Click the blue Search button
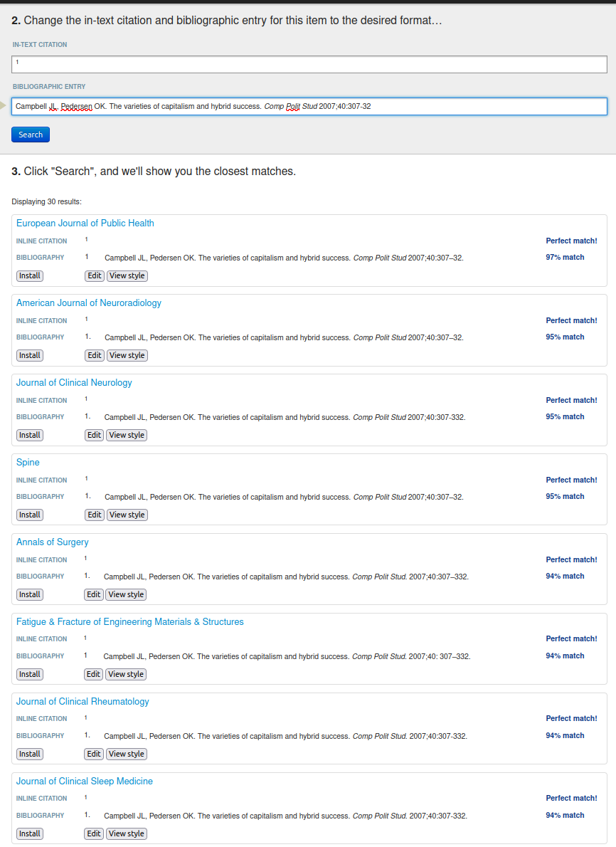 (x=31, y=135)
